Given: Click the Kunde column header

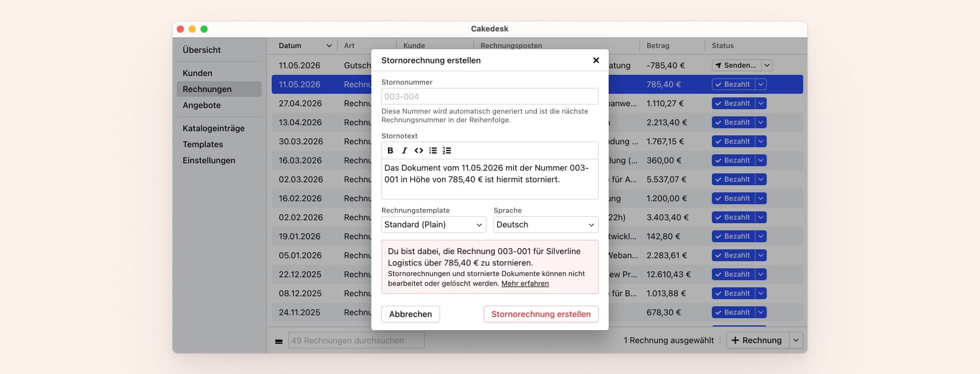Looking at the screenshot, I should pyautogui.click(x=414, y=46).
